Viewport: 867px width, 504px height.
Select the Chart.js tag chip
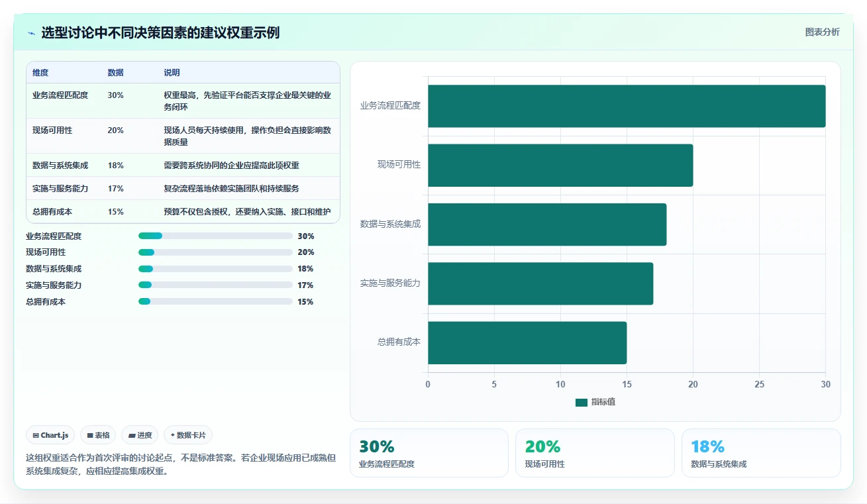pyautogui.click(x=51, y=435)
